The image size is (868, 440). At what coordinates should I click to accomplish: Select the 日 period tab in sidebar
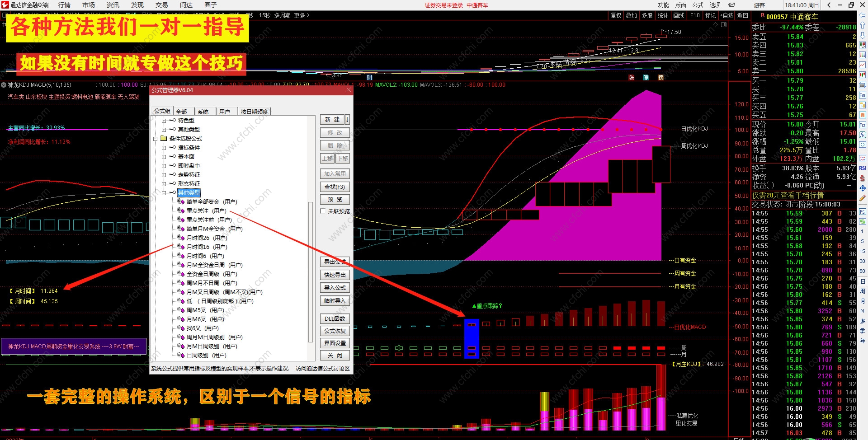tap(863, 281)
